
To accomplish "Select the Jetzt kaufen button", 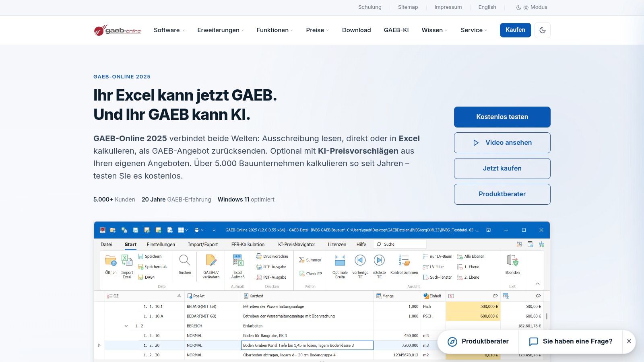I will [502, 169].
